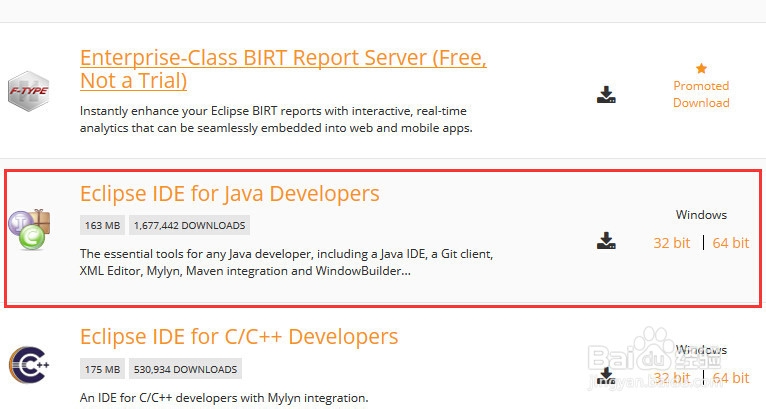Select 32 bit for Eclipse C/C++ Developers
This screenshot has width=766, height=409.
(x=672, y=378)
